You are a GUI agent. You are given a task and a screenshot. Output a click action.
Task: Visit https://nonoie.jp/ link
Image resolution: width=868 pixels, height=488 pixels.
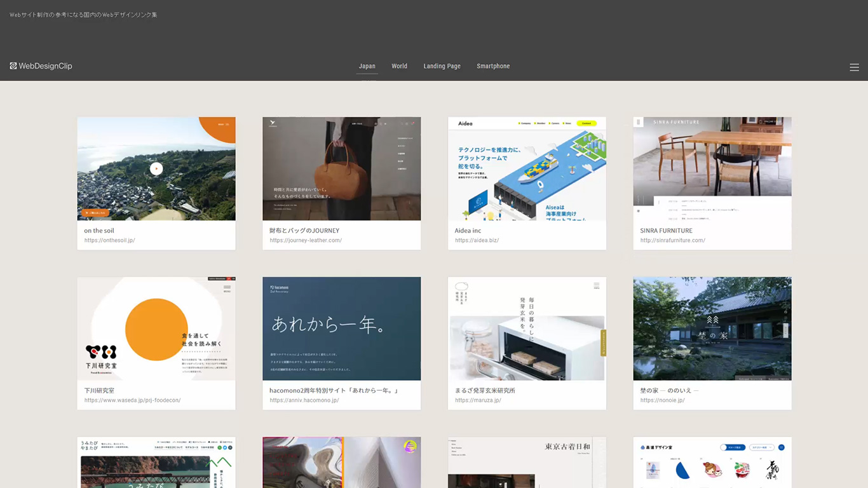(x=663, y=401)
